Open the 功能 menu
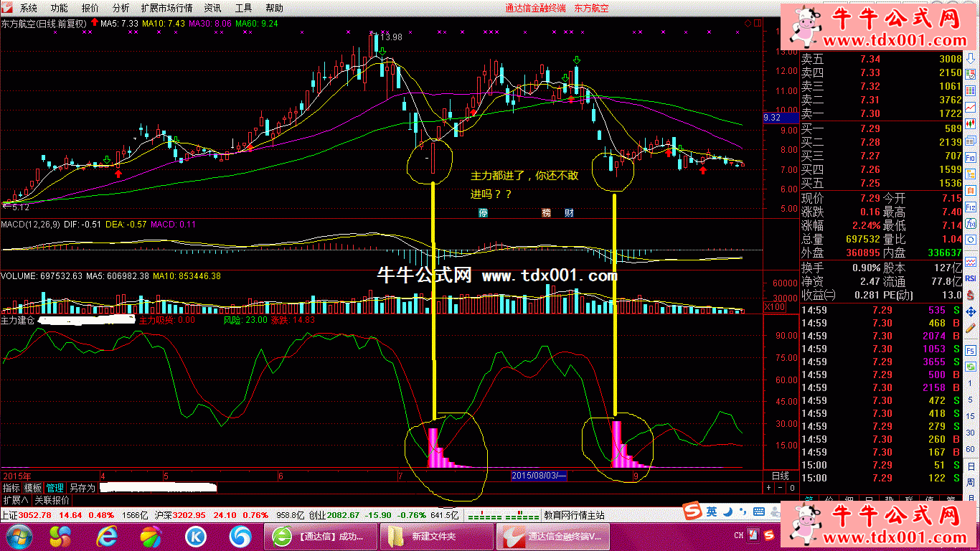 click(59, 8)
